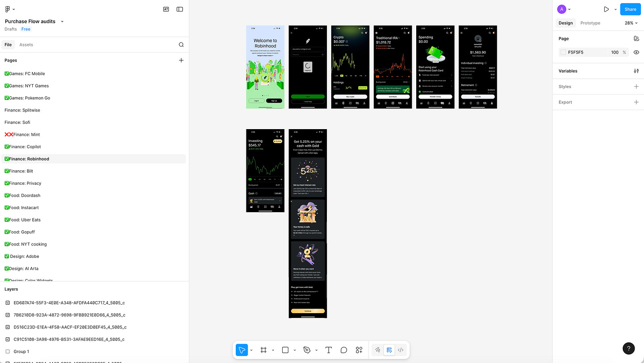Viewport: 644px width, 363px height.
Task: Open the Finance: Mint page
Action: (93, 134)
